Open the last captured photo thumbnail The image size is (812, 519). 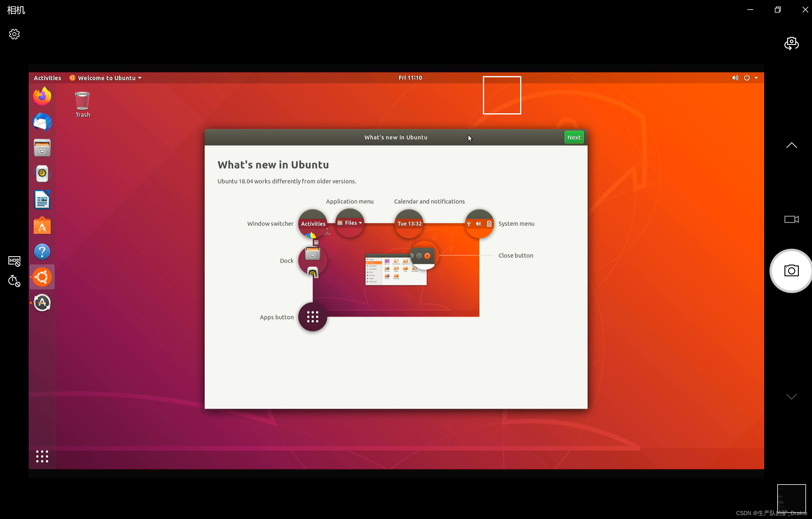click(x=791, y=498)
